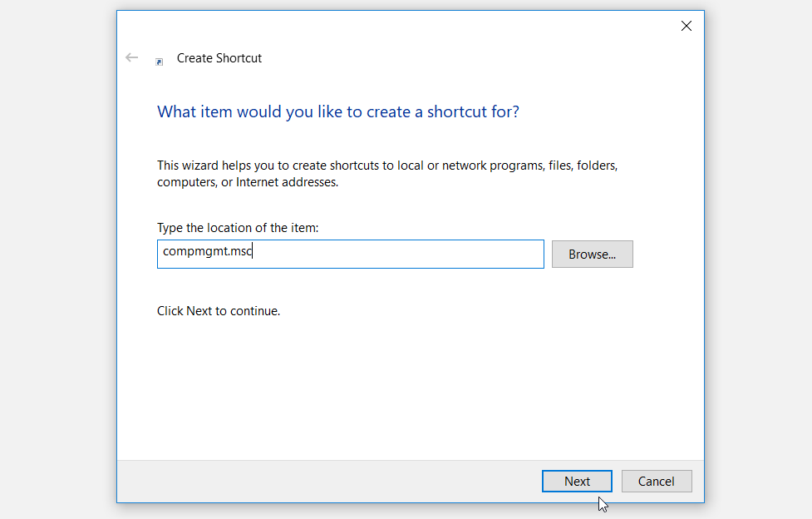Screen dimensions: 812x519
Task: Click the Create Shortcut title text
Action: (219, 58)
